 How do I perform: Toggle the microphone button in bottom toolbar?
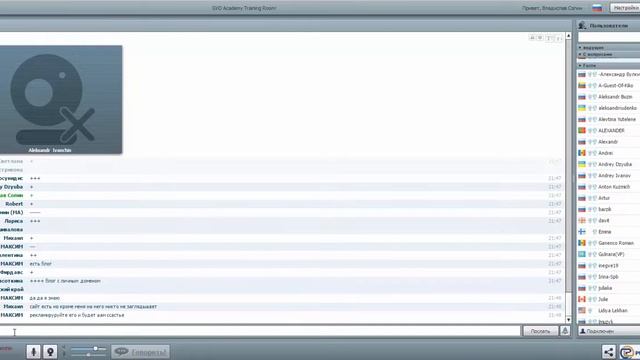click(x=33, y=351)
